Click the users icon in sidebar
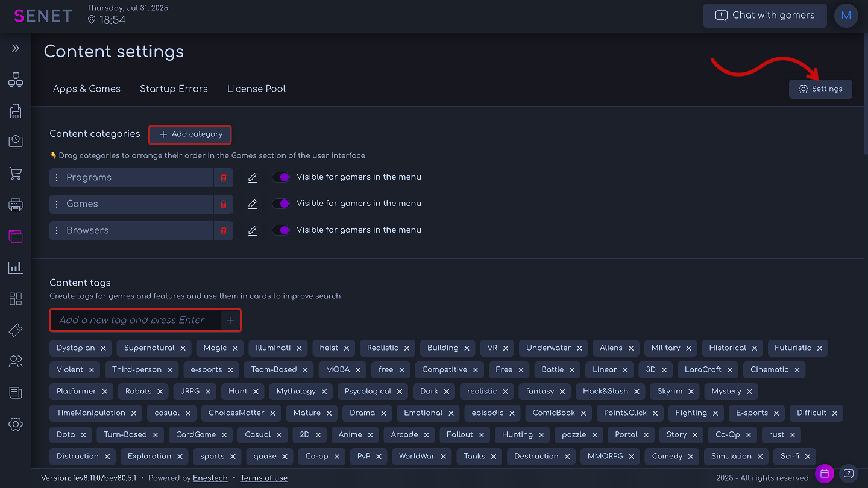The height and width of the screenshot is (488, 868). click(16, 361)
